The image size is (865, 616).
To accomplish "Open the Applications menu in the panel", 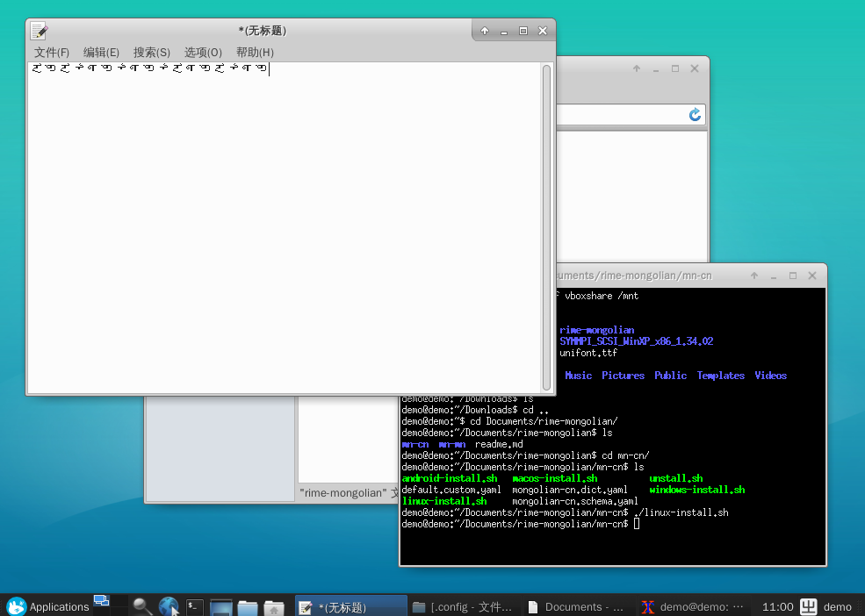I will 47,606.
